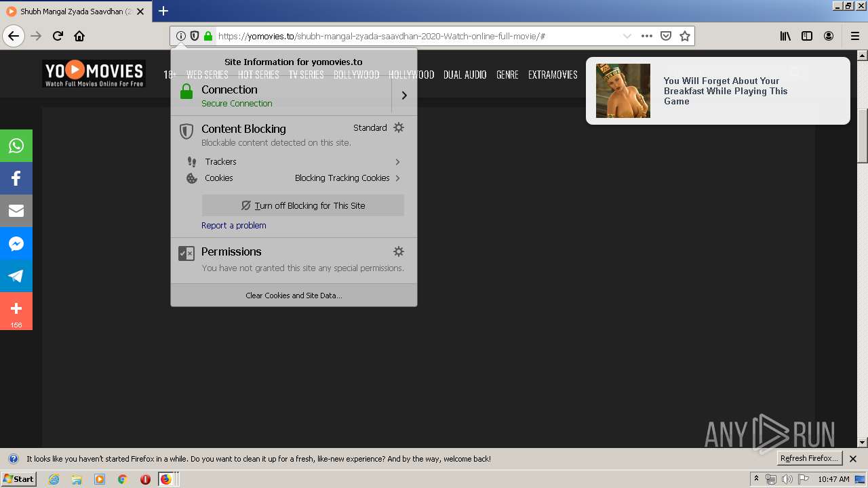
Task: Expand the Trackers row
Action: tap(294, 162)
